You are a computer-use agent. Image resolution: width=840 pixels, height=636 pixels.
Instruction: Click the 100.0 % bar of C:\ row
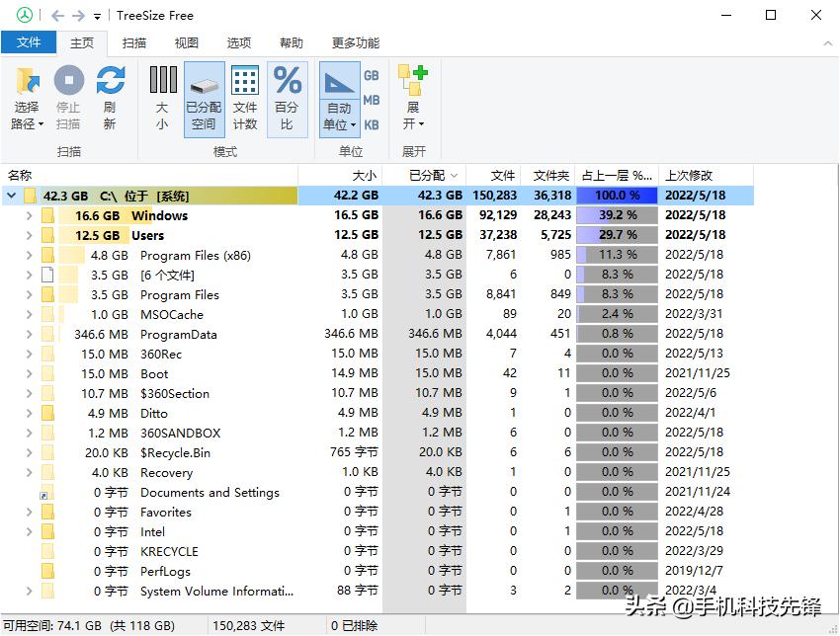pos(617,196)
